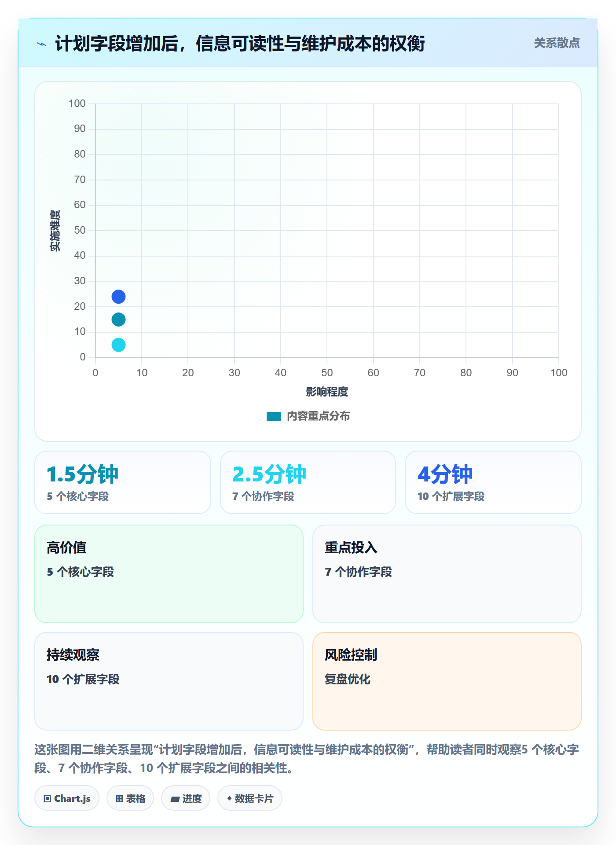Screen dimensions: 616x845
Task: Click 10 个扩展字段 under 持续观察
Action: click(x=83, y=679)
